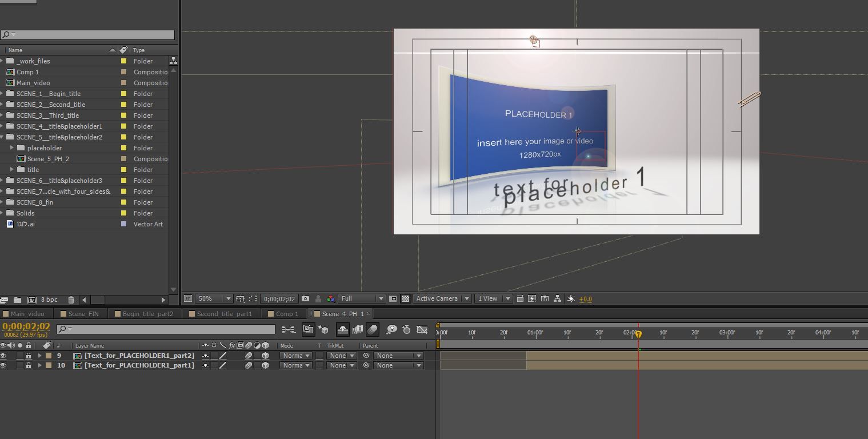Create a new folder in Project panel

(18, 300)
